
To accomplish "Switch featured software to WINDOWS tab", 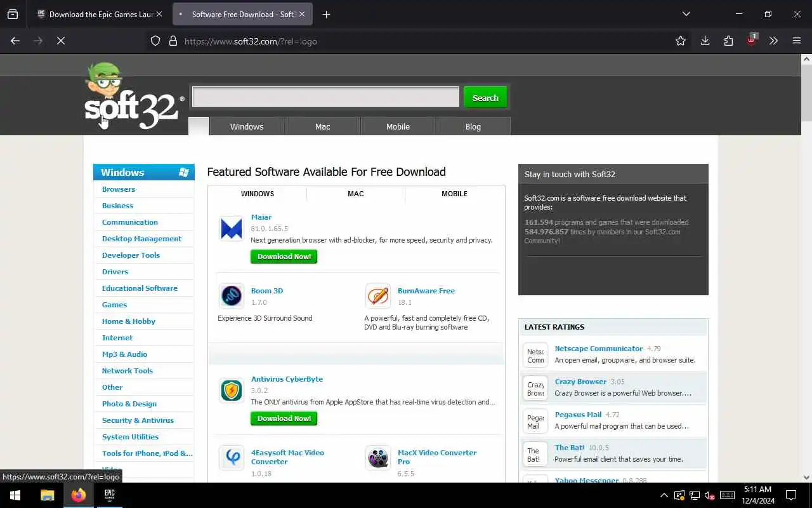I will coord(258,194).
